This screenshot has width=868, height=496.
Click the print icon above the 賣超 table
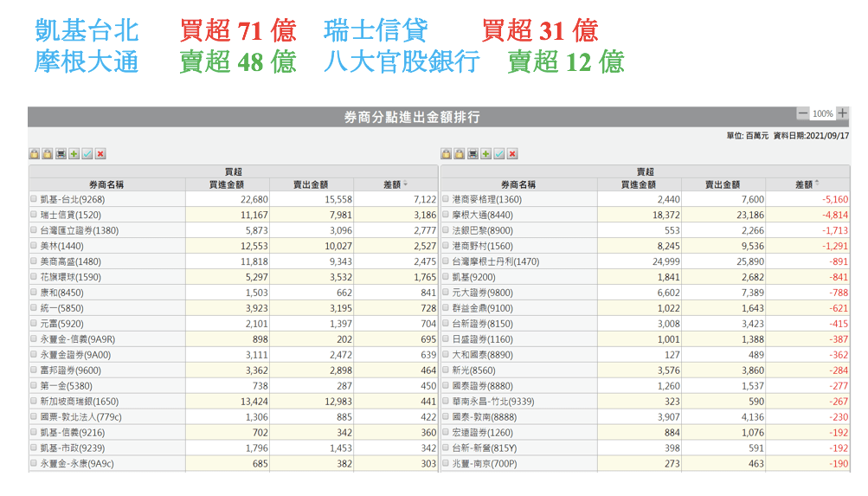point(473,154)
